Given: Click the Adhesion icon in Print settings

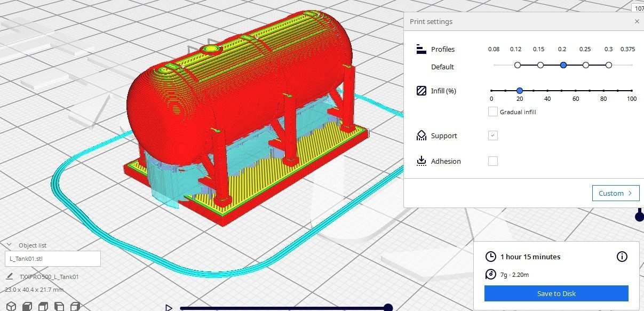Looking at the screenshot, I should click(420, 161).
